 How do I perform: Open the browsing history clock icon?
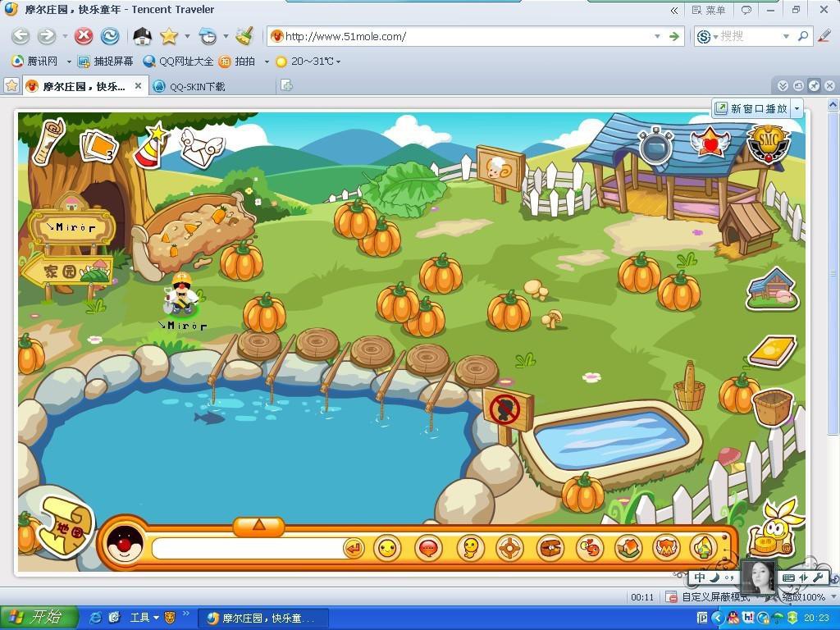click(x=208, y=36)
